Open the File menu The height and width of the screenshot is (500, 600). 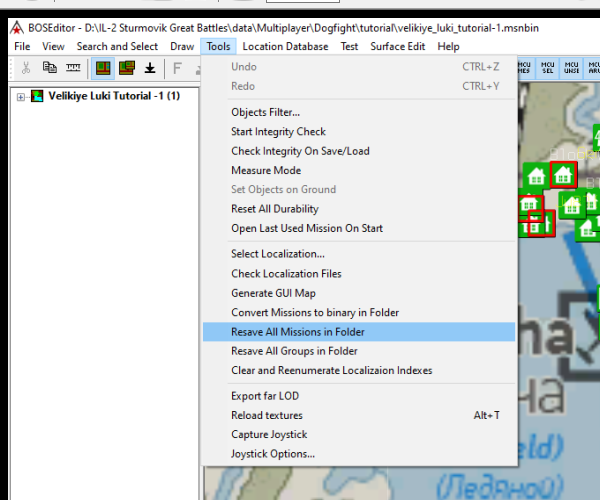tap(22, 46)
